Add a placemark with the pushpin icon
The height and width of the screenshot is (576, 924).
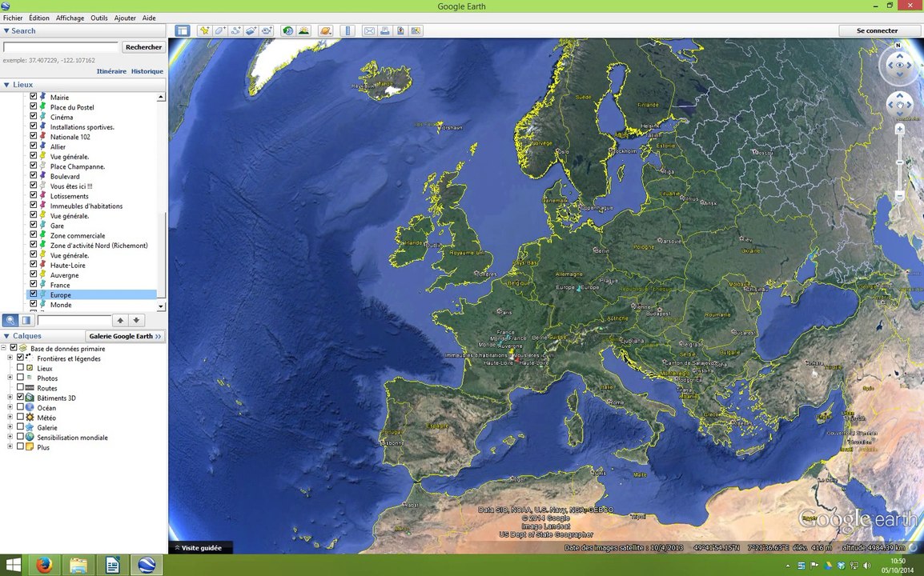tap(204, 30)
